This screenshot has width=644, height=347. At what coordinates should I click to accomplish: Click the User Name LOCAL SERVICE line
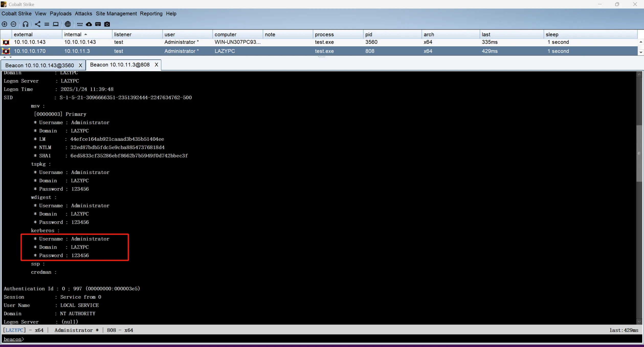(51, 305)
